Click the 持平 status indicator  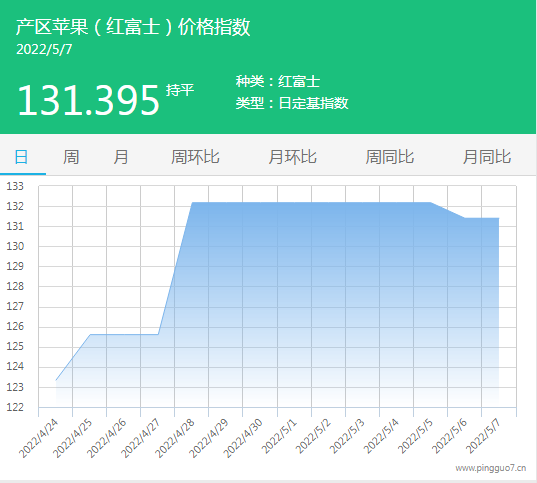point(180,90)
